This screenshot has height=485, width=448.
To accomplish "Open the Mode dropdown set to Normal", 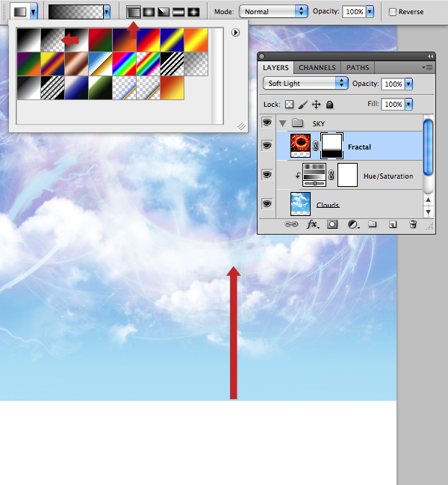I will 273,12.
